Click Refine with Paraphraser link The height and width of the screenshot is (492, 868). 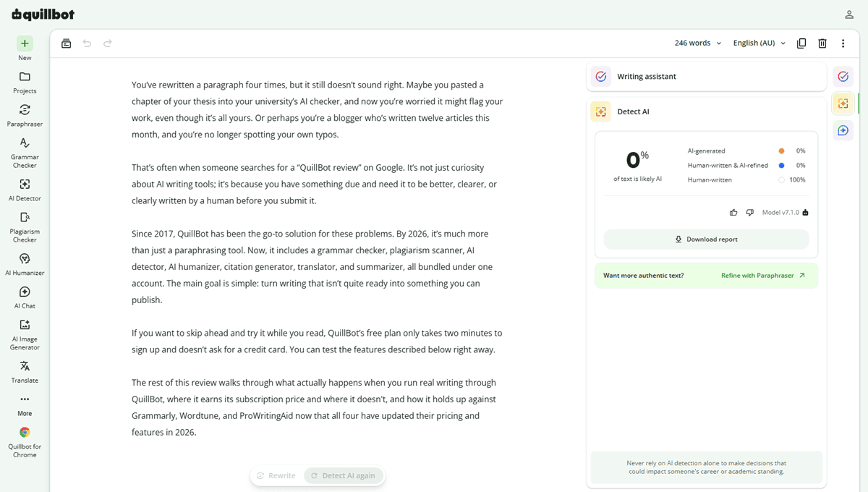tap(763, 276)
